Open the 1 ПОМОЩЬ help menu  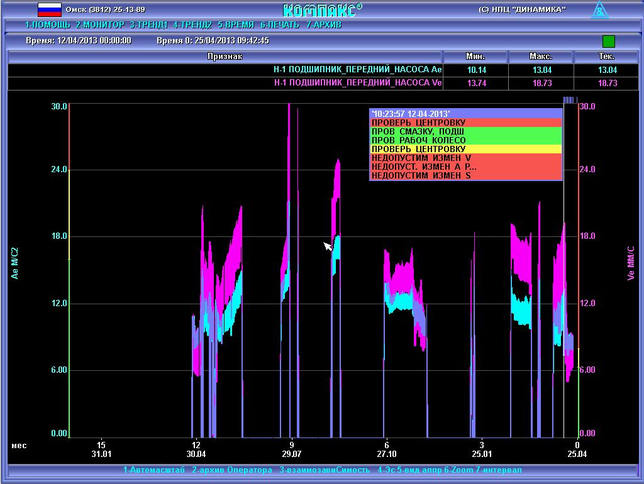tap(48, 23)
